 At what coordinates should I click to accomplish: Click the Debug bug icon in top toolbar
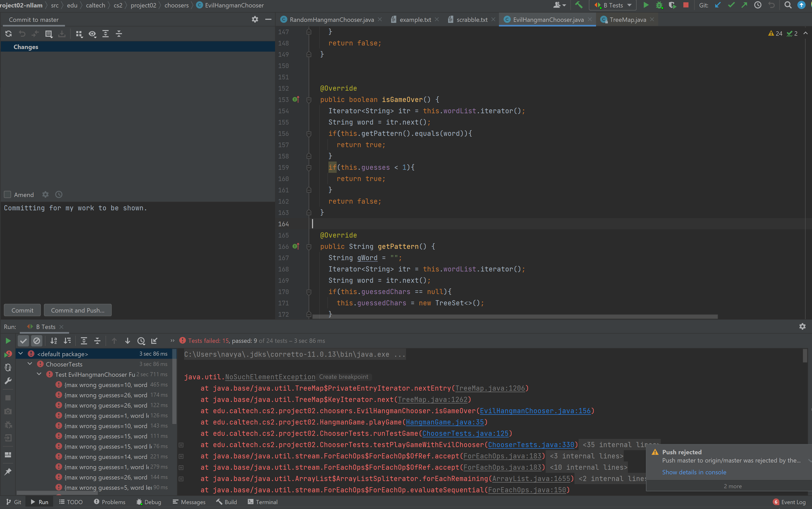(659, 5)
